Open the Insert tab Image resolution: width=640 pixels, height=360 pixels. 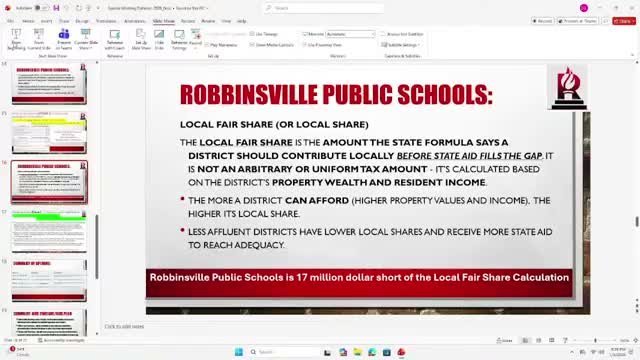tap(46, 21)
